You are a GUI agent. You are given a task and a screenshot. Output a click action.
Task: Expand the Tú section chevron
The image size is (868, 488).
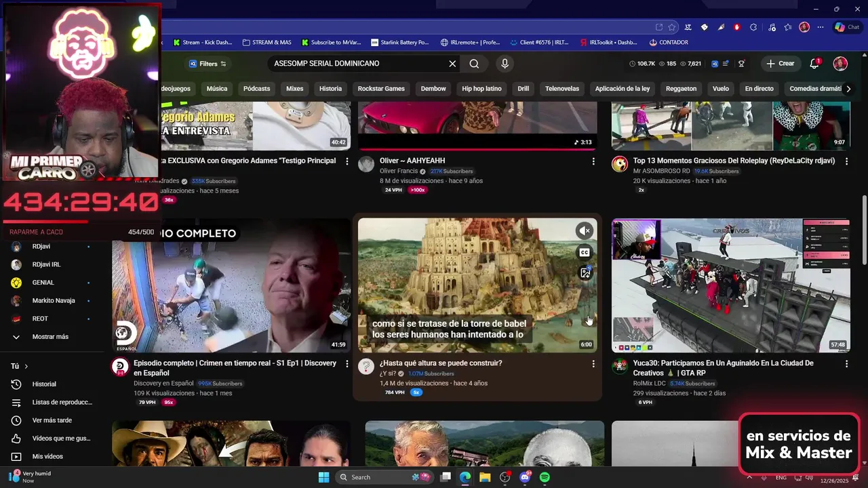click(x=26, y=366)
